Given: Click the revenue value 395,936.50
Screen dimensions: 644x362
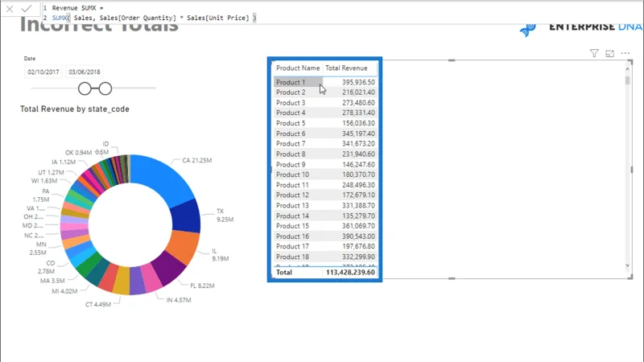Looking at the screenshot, I should pos(358,82).
